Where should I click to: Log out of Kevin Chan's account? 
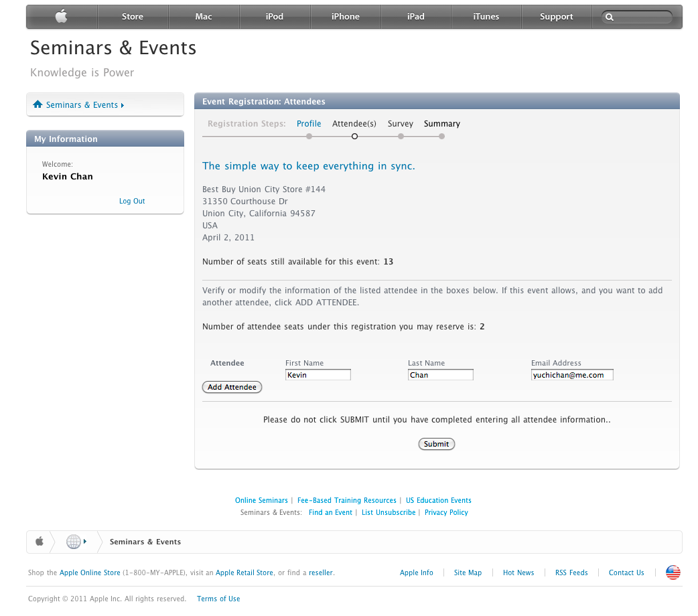coord(132,201)
